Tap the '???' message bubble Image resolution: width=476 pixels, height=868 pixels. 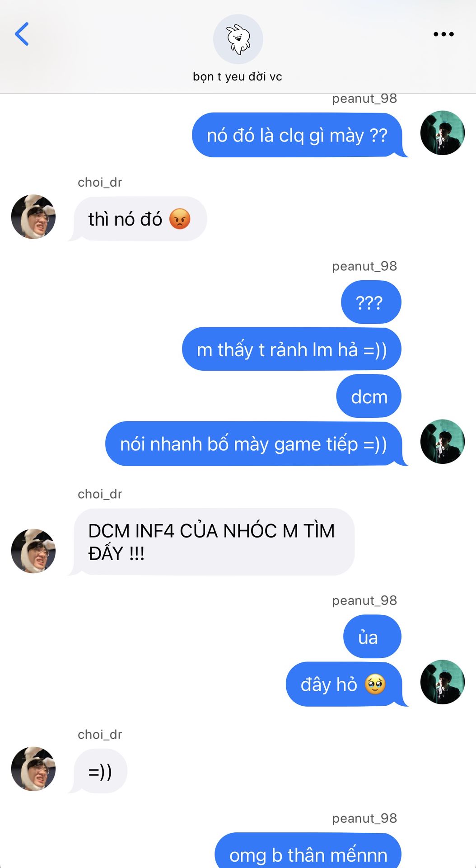point(371,302)
